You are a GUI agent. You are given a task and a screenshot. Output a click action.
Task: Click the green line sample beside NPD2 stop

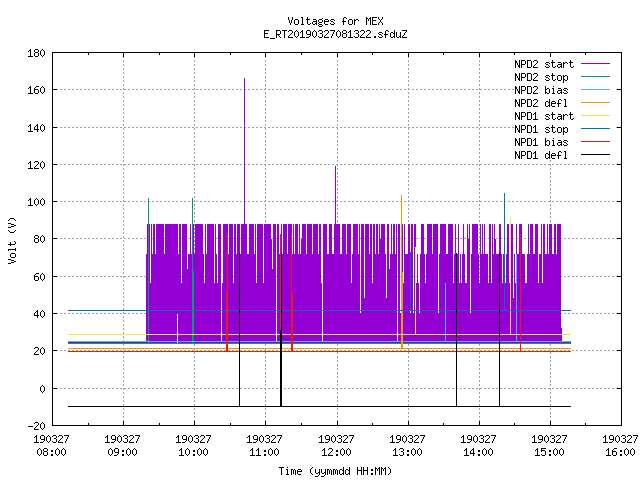pyautogui.click(x=595, y=77)
